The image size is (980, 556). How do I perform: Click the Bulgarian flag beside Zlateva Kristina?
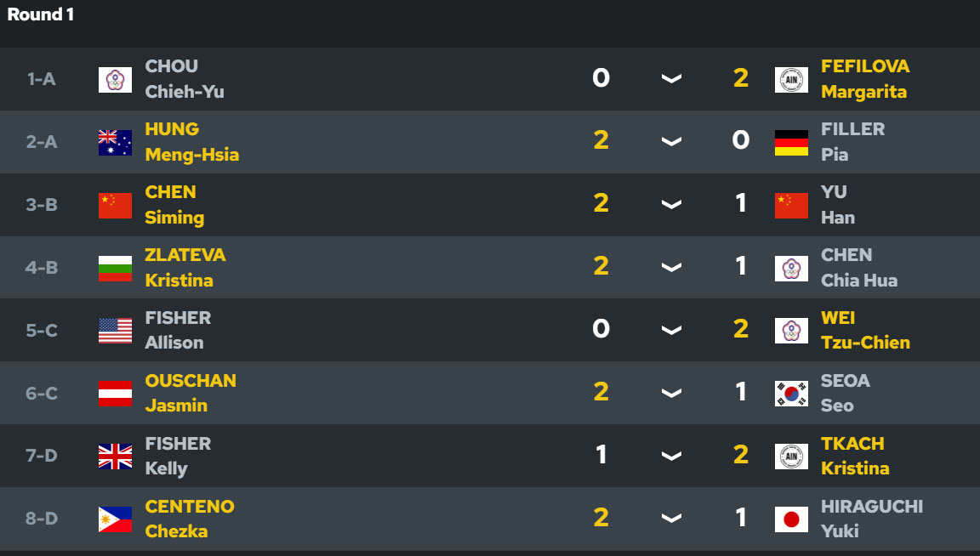pyautogui.click(x=115, y=269)
